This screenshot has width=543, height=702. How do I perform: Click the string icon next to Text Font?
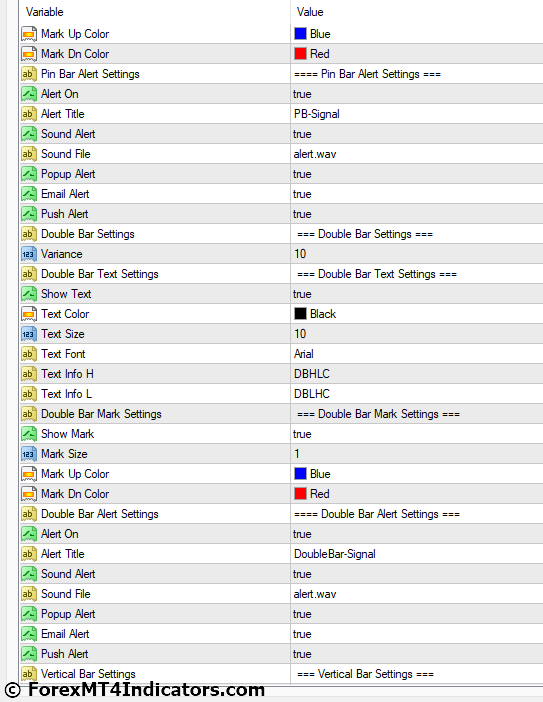pyautogui.click(x=29, y=354)
